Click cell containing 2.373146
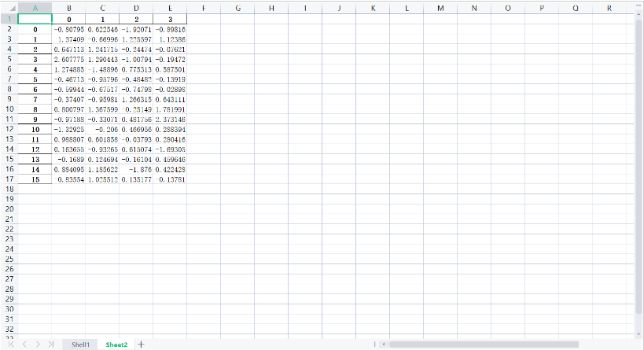 [170, 119]
